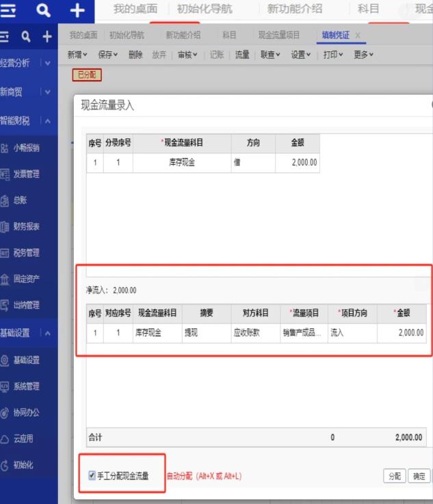Screen dimensions: 433x504
Task: Collapse the 智能财税 sidebar section
Action: 47,121
